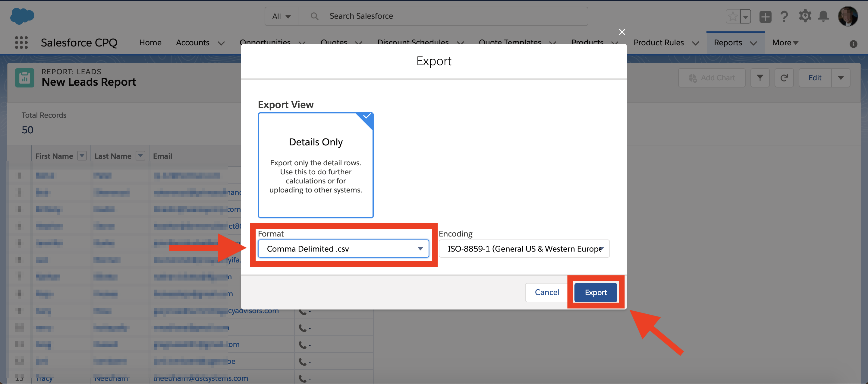Open the Encoding ISO-8859-1 dropdown
The height and width of the screenshot is (384, 868).
pos(524,249)
